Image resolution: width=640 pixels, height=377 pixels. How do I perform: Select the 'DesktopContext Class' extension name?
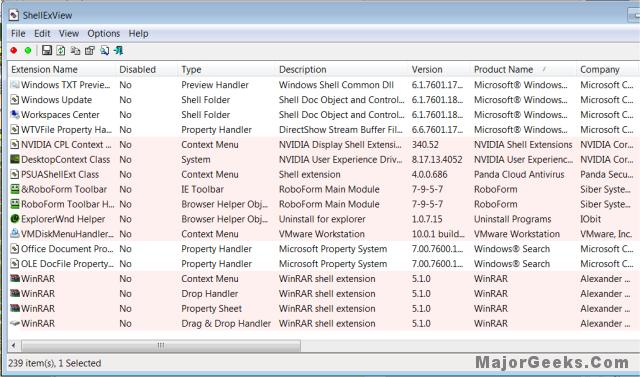(x=65, y=160)
